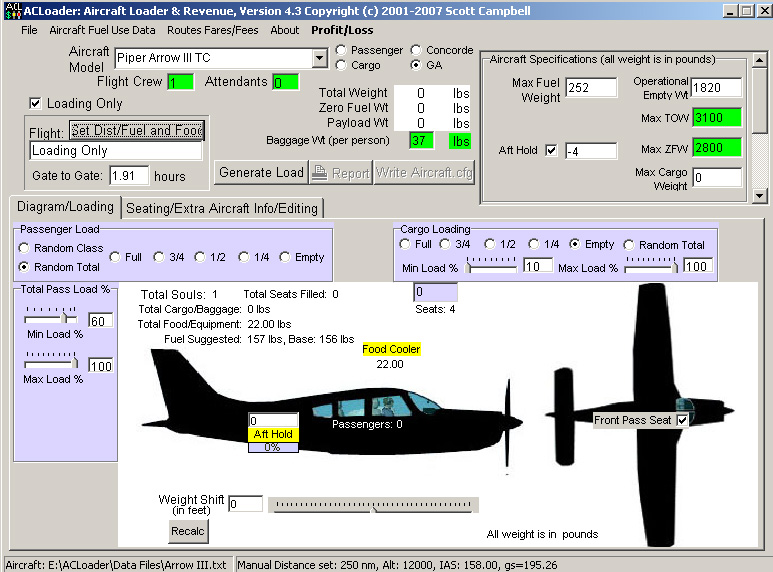Toggle the Front Pass Seat checkbox
Screen dimensions: 773x572
point(683,420)
